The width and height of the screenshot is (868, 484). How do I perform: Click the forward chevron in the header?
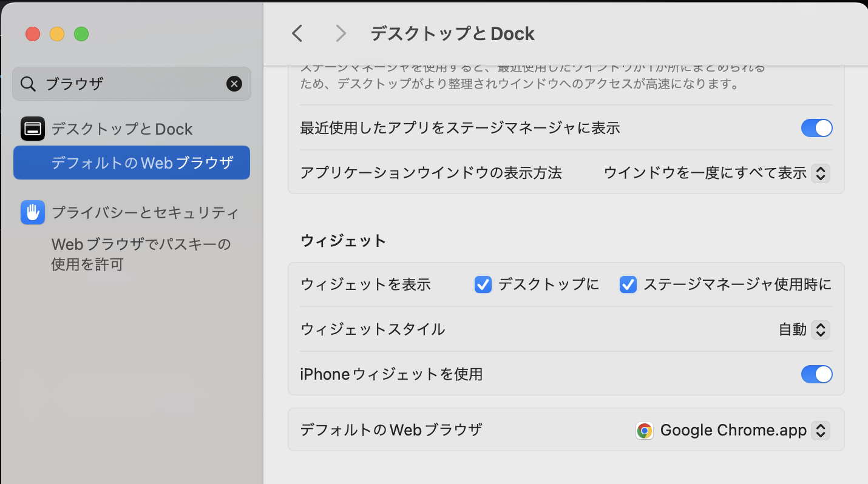pos(341,33)
